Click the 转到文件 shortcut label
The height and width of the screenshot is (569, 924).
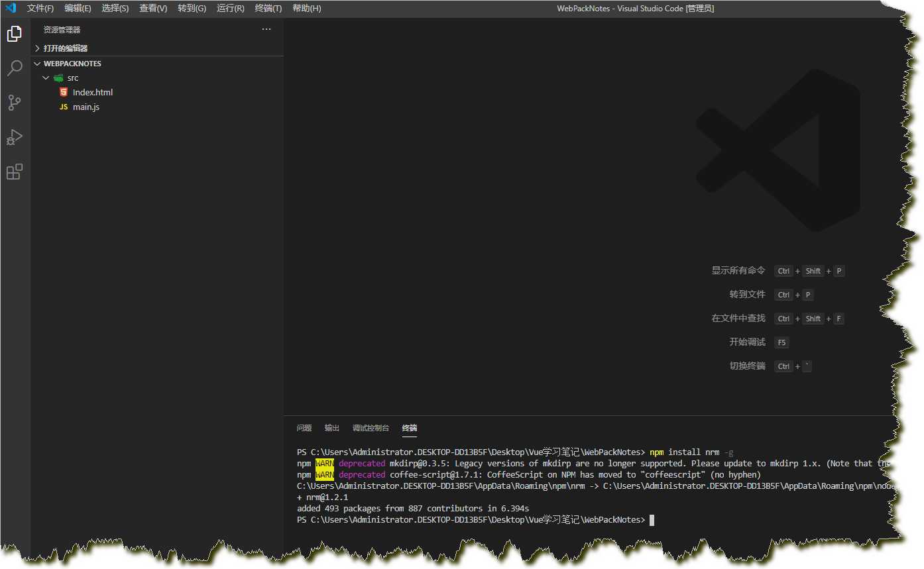click(x=748, y=295)
